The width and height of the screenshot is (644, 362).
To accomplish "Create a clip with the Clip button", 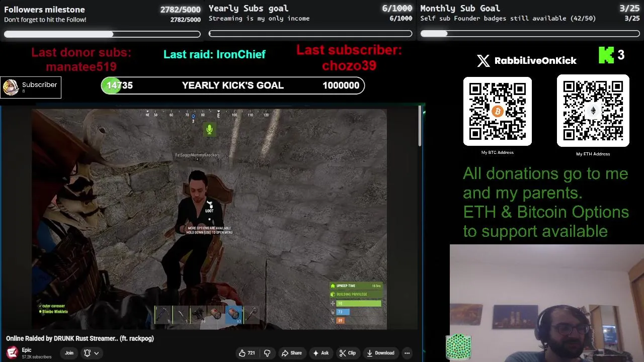I will coord(348,353).
